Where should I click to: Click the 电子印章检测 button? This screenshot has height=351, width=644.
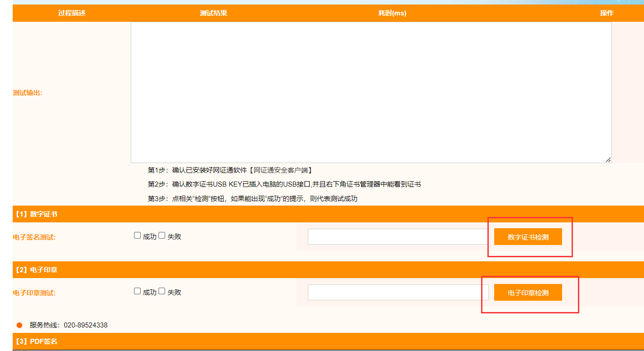point(528,293)
